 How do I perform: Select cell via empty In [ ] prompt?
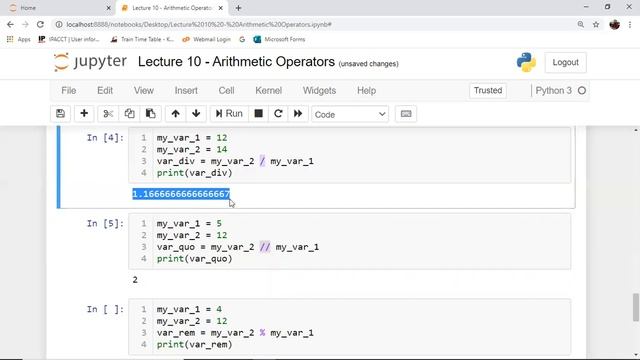point(105,309)
